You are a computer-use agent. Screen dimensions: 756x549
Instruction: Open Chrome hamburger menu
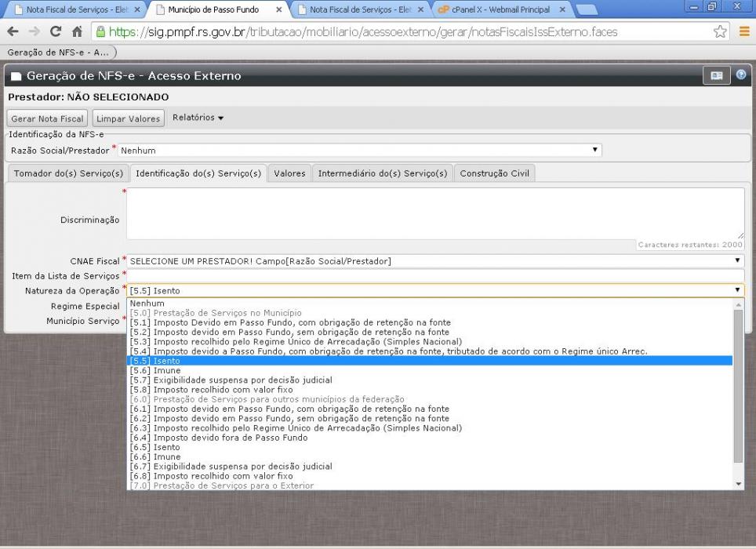[x=744, y=32]
